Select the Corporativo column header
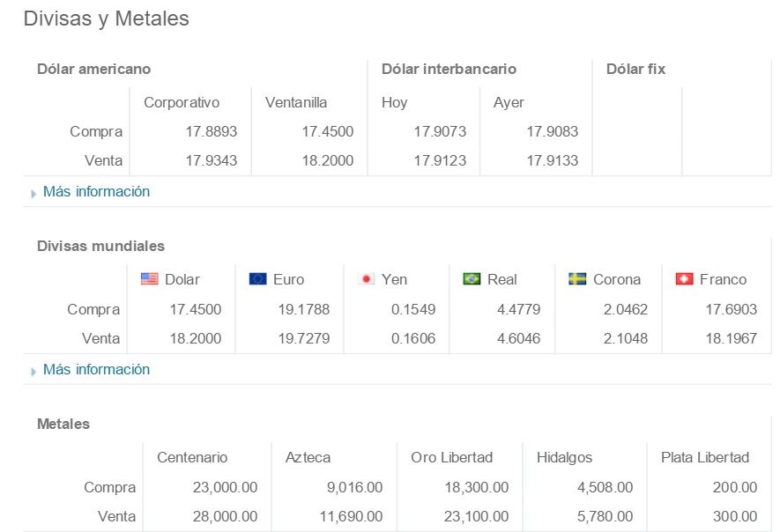The width and height of the screenshot is (780, 532). coord(182,102)
